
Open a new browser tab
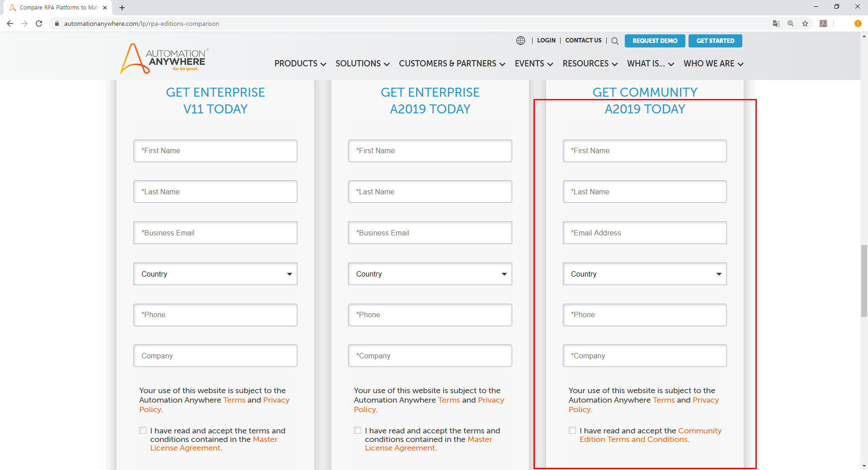[x=122, y=8]
